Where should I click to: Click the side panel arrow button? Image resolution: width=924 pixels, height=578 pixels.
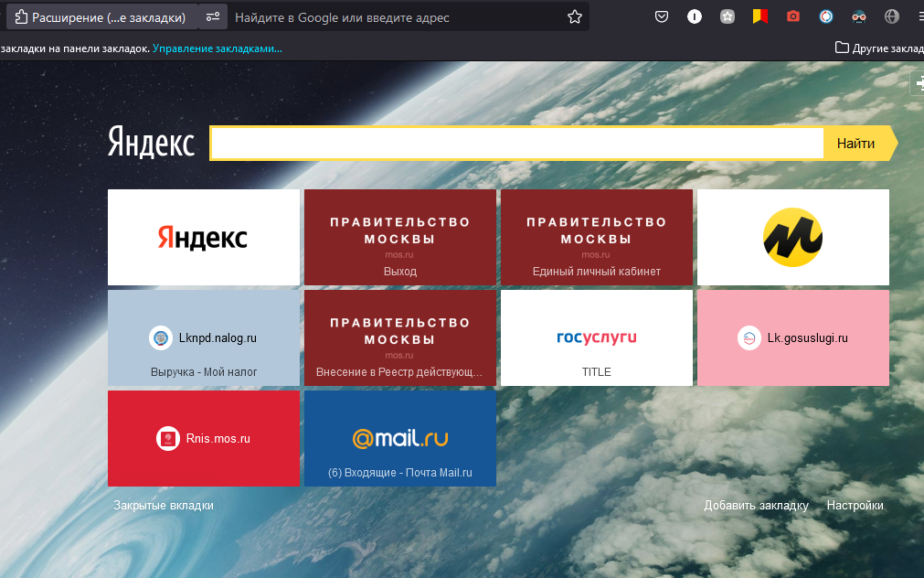[x=919, y=83]
